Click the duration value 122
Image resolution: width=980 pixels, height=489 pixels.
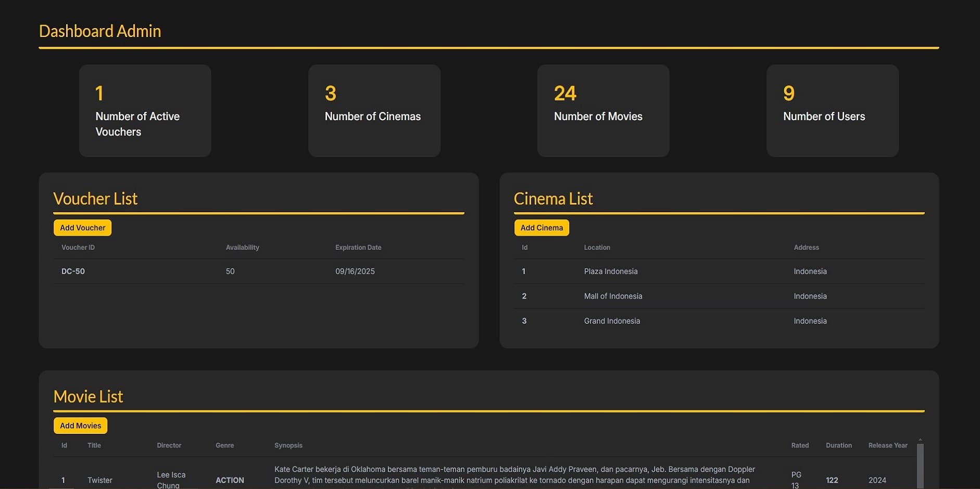[x=832, y=480]
